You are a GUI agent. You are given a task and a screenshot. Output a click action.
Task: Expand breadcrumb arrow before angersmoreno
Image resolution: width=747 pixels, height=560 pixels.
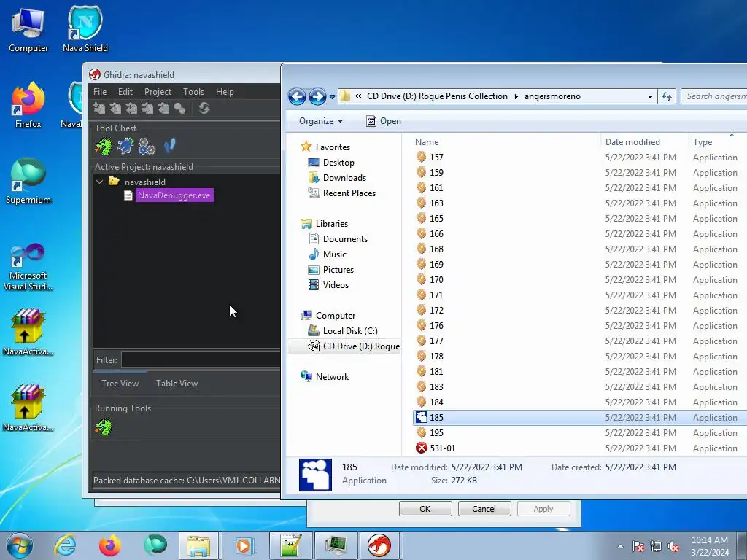point(516,96)
